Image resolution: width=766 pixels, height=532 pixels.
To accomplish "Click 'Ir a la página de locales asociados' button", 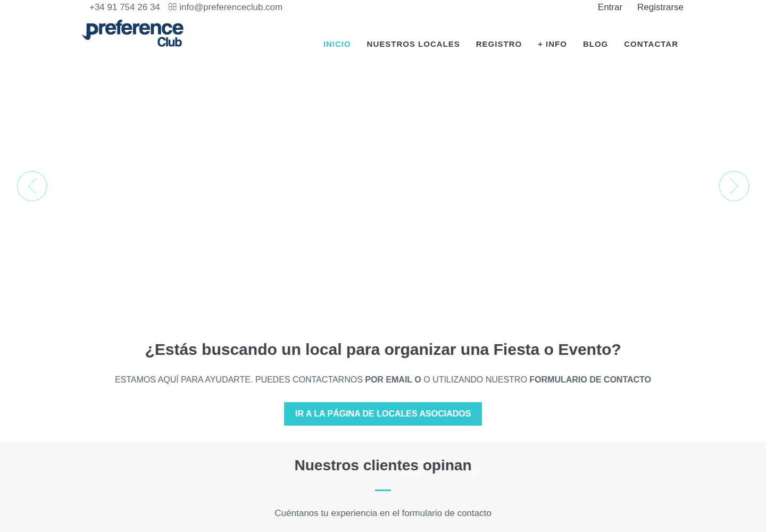I will click(x=383, y=414).
